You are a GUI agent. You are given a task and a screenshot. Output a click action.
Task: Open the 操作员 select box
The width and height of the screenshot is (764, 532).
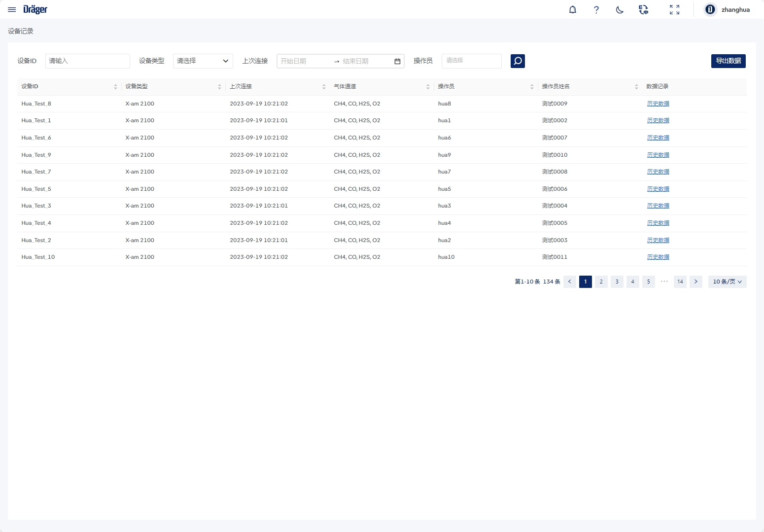[x=471, y=61]
